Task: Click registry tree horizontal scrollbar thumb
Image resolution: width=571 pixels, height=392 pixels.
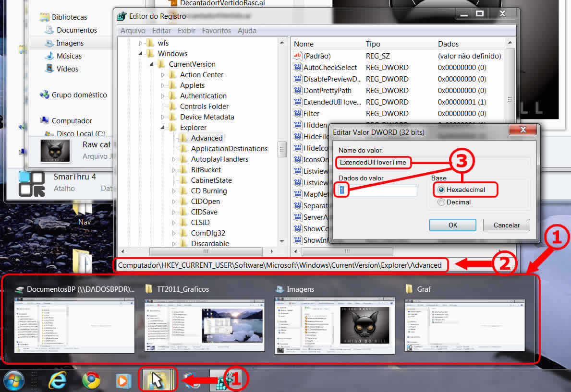Action: point(206,251)
